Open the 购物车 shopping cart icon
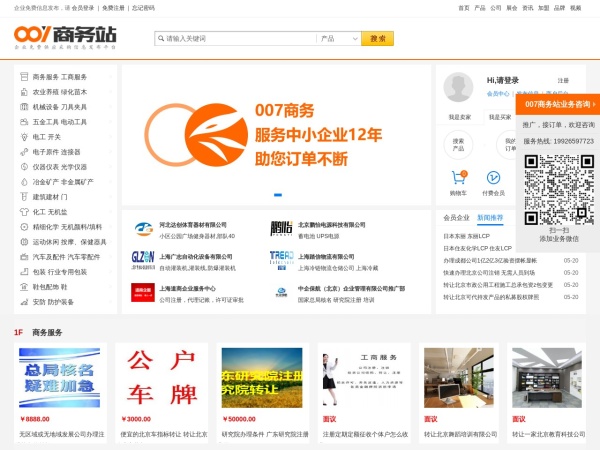The height and width of the screenshot is (450, 600). tap(458, 177)
